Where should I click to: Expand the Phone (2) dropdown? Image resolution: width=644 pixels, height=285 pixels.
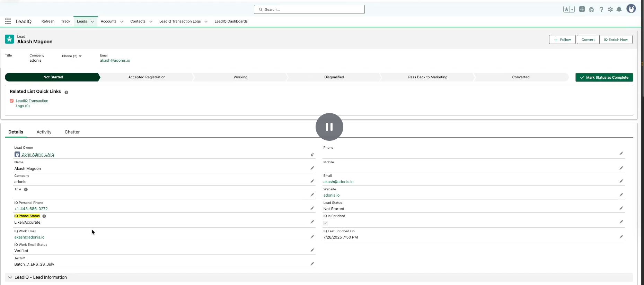click(80, 56)
